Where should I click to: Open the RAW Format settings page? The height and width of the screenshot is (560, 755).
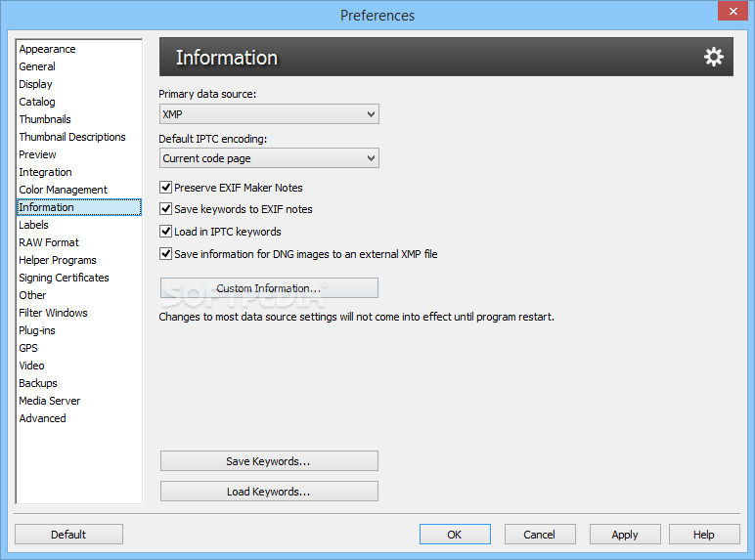coord(49,242)
